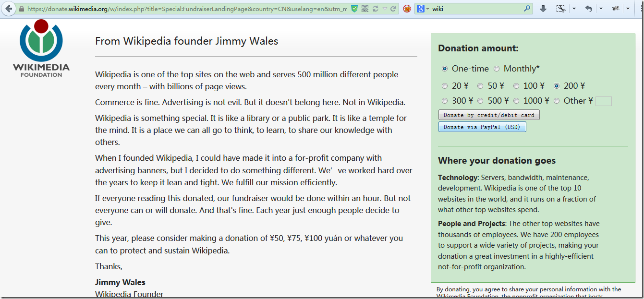Viewport: 644px width, 299px height.
Task: Click the Google search engine icon
Action: pos(420,9)
